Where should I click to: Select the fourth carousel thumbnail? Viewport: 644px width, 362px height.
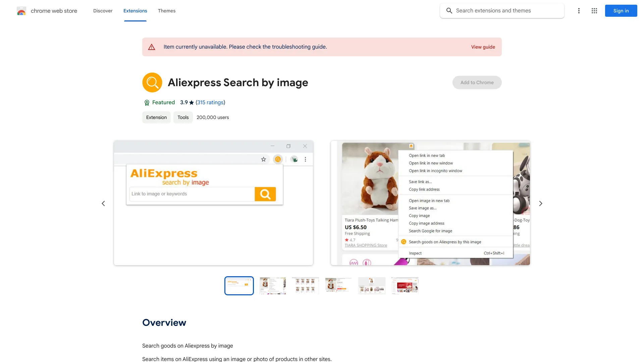pyautogui.click(x=338, y=286)
